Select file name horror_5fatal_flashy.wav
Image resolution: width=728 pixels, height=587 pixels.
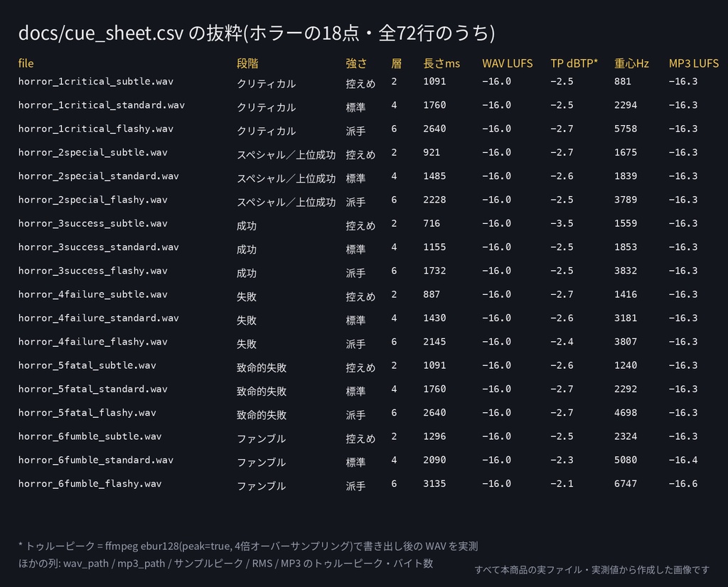pos(87,412)
